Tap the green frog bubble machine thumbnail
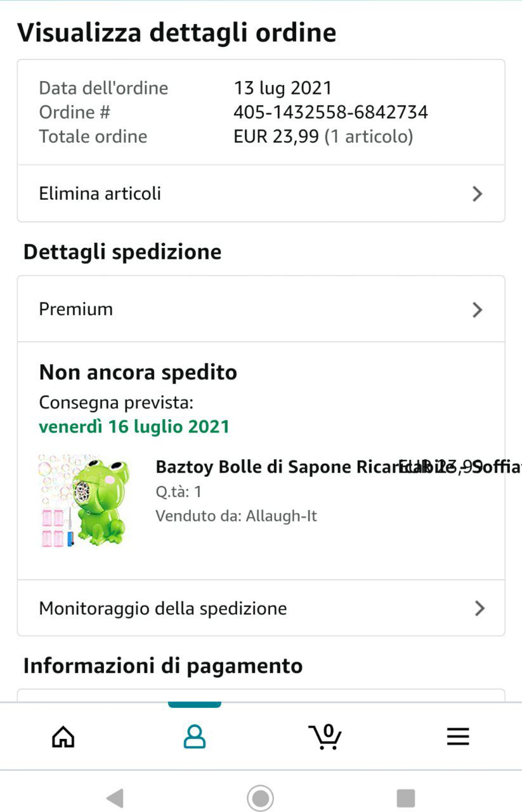The image size is (522, 812). (84, 501)
